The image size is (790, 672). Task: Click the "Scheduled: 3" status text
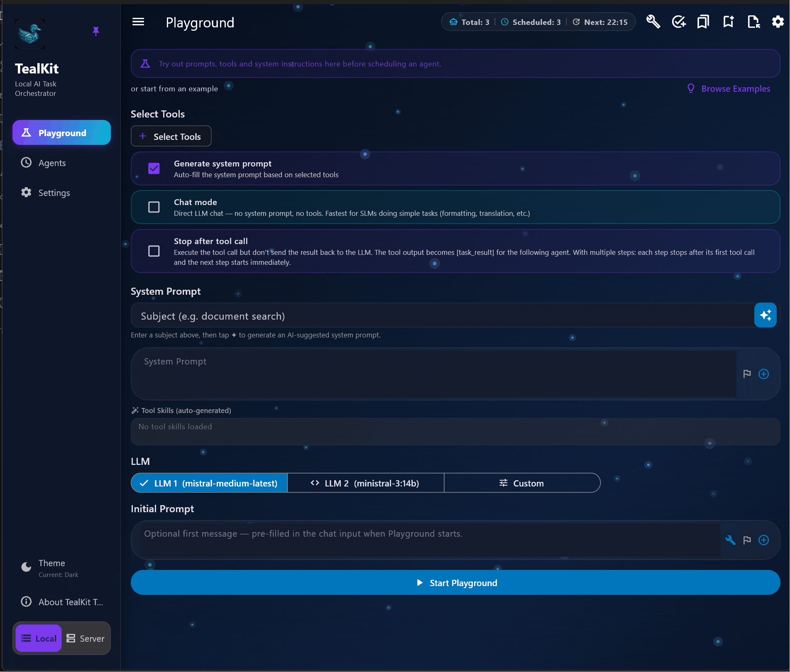coord(537,22)
